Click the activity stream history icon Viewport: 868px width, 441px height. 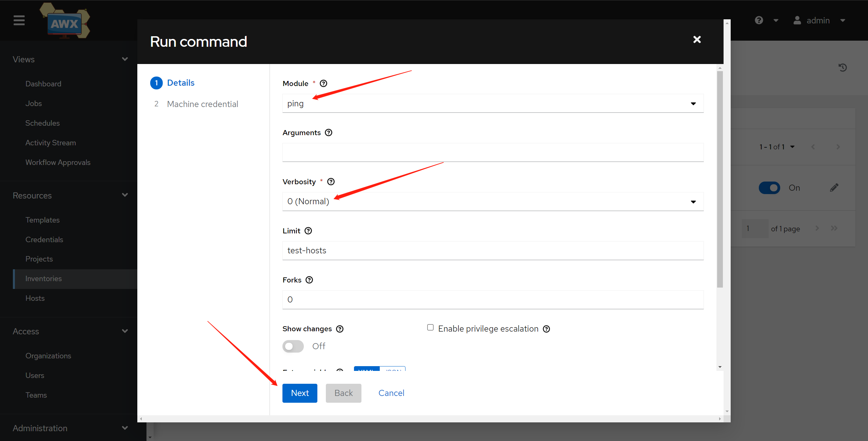click(843, 67)
